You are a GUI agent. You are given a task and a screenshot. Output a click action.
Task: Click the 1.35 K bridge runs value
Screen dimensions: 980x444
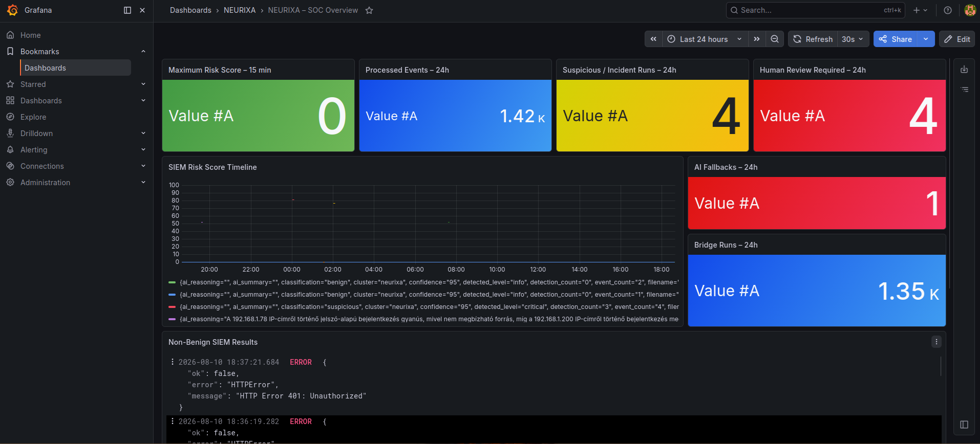(x=908, y=291)
